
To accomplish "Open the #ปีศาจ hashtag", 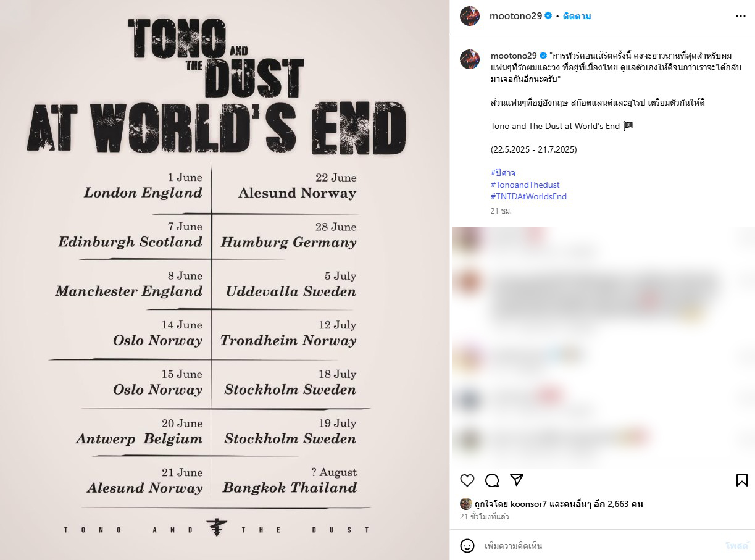I will (x=503, y=173).
